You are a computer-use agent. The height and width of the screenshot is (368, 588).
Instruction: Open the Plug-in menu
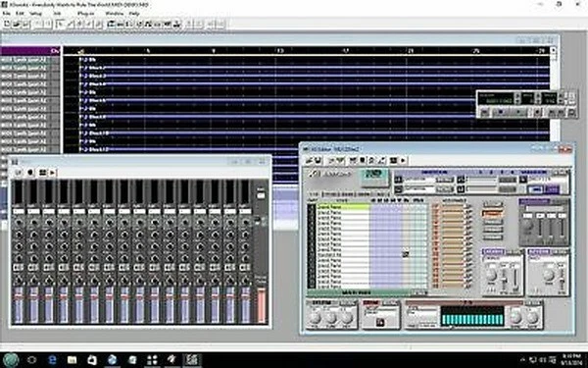86,14
